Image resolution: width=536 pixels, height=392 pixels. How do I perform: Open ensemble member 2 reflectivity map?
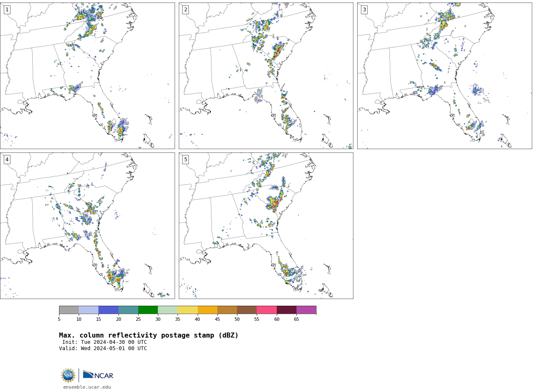point(266,76)
